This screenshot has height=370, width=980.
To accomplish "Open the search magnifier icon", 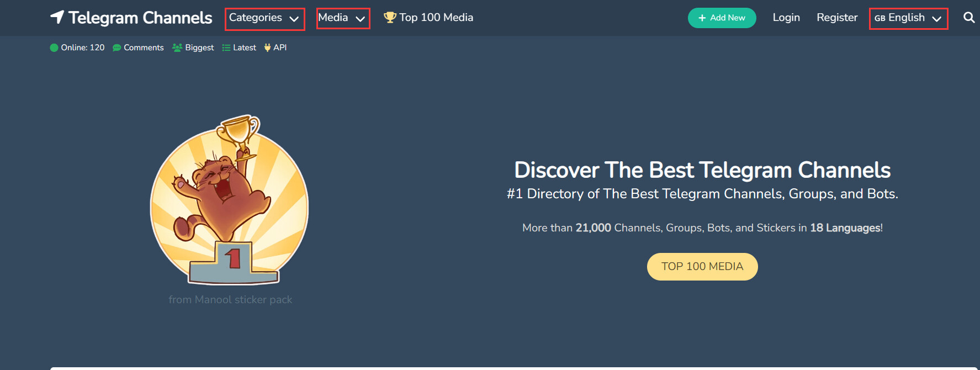I will click(x=968, y=18).
